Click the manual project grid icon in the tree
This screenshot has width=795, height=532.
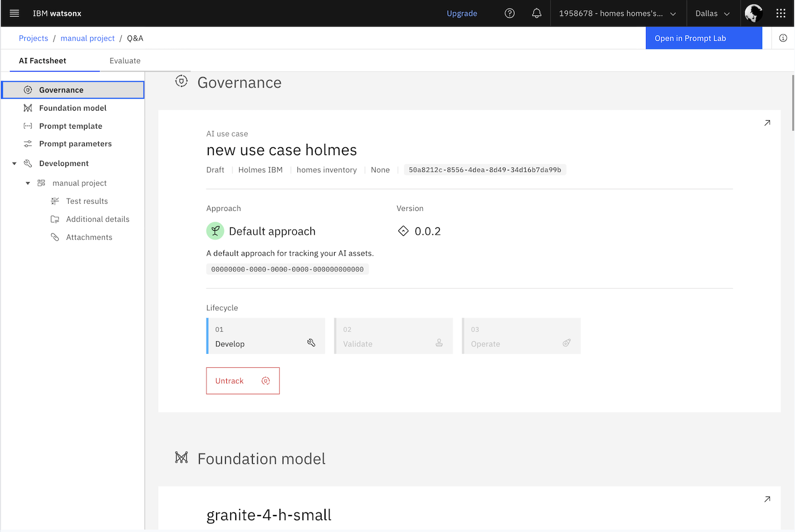41,183
